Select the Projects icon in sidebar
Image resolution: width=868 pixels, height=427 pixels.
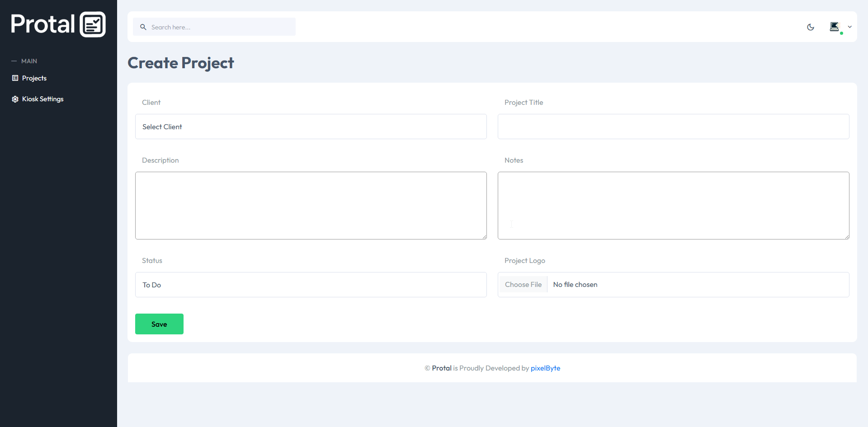(x=15, y=78)
